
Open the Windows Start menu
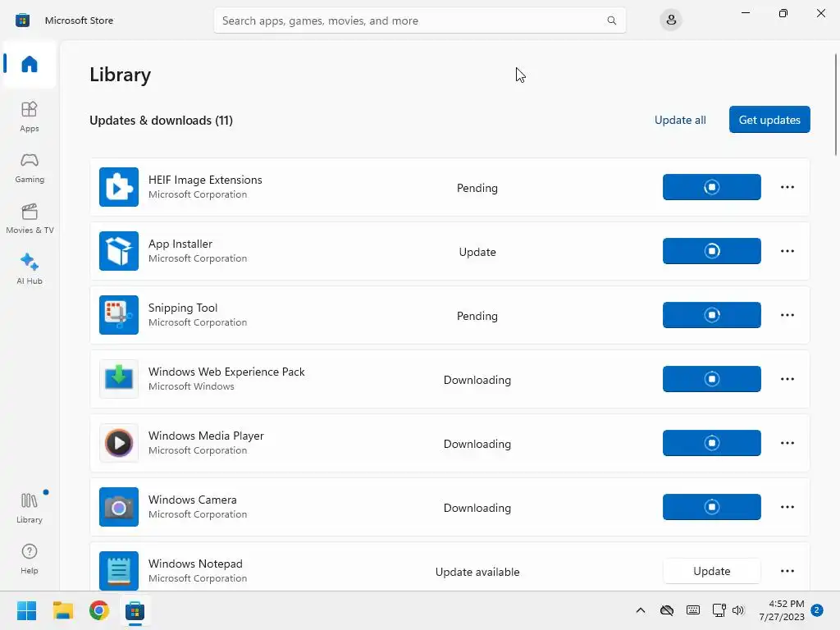pos(27,610)
